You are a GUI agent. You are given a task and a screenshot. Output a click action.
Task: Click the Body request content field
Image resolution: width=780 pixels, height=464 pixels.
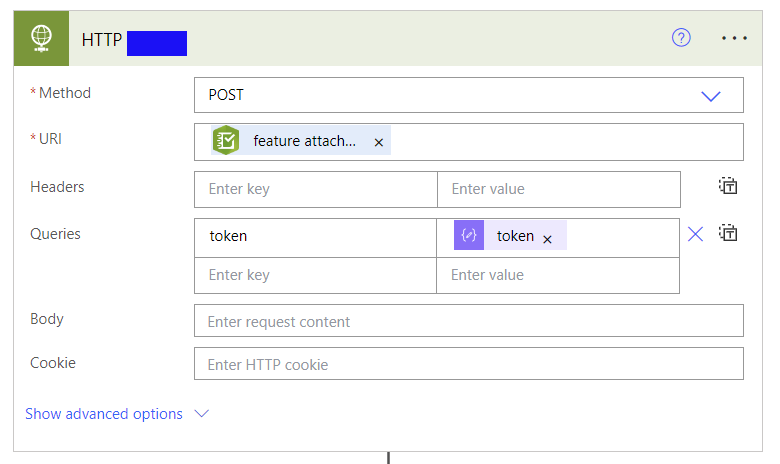pos(468,321)
